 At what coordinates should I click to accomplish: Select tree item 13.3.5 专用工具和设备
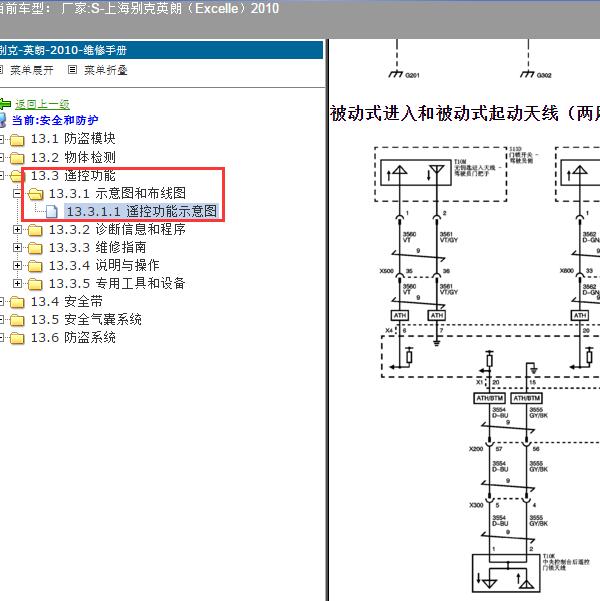117,283
